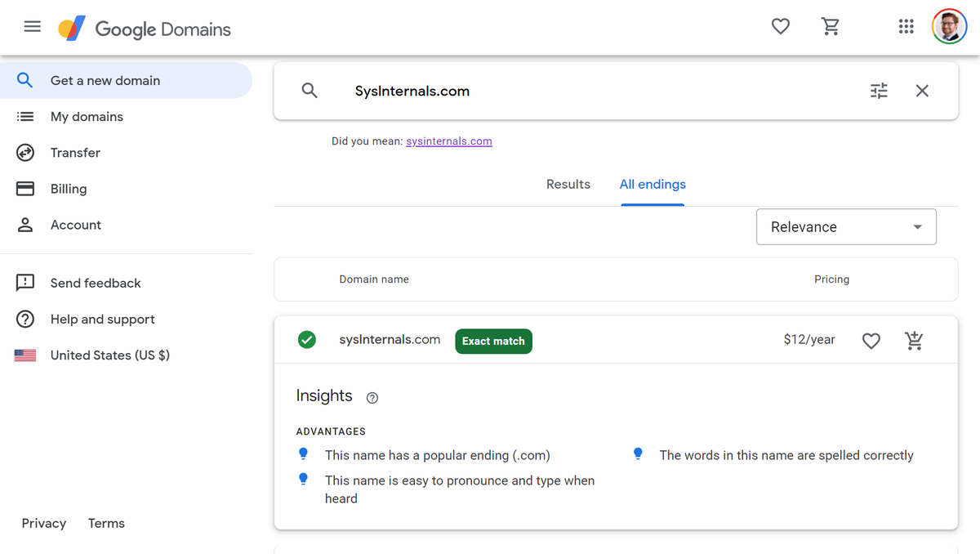The width and height of the screenshot is (980, 554).
Task: Click the search magnifier icon in search box
Action: click(310, 91)
